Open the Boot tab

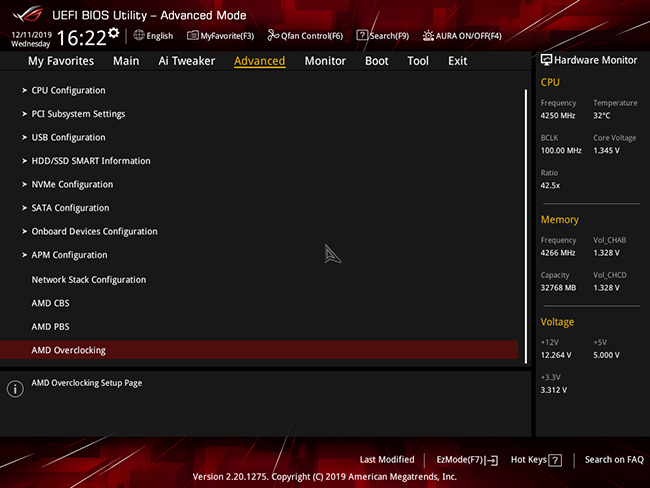[x=376, y=61]
